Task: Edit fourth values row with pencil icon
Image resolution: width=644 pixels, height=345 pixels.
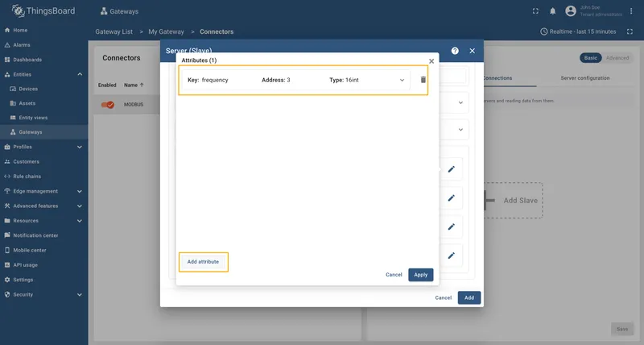Action: pos(451,256)
